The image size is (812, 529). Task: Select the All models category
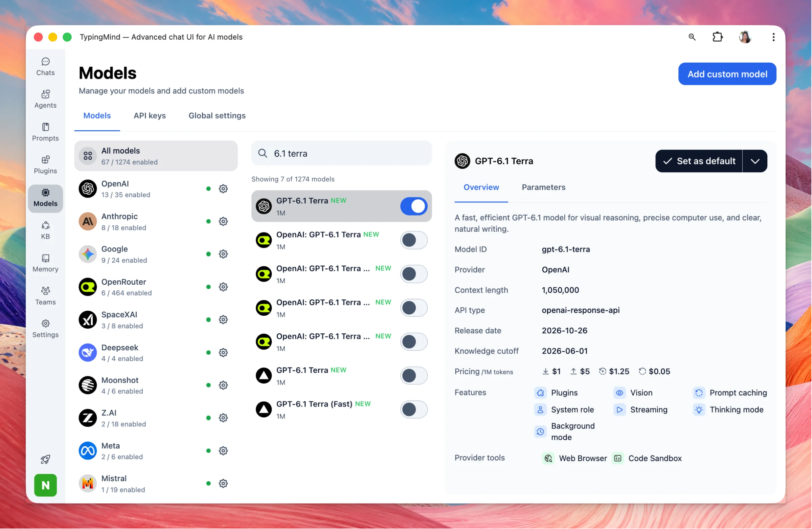click(156, 156)
